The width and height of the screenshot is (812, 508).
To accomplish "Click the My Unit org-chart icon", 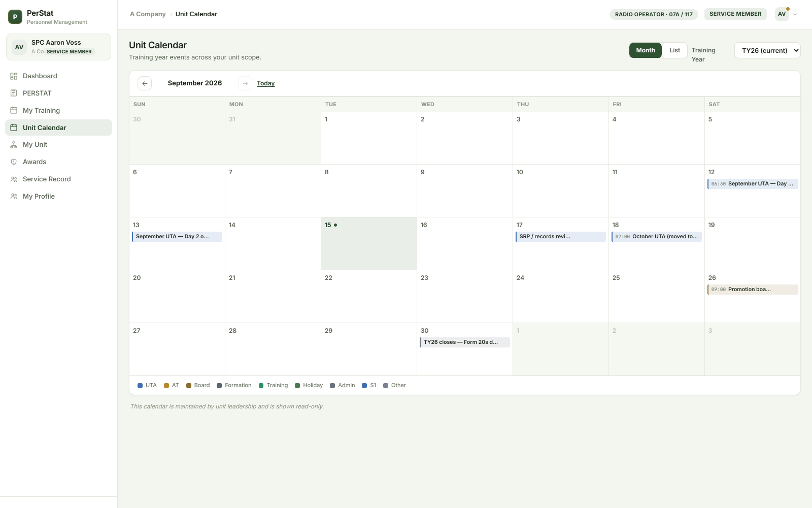I will (x=14, y=145).
